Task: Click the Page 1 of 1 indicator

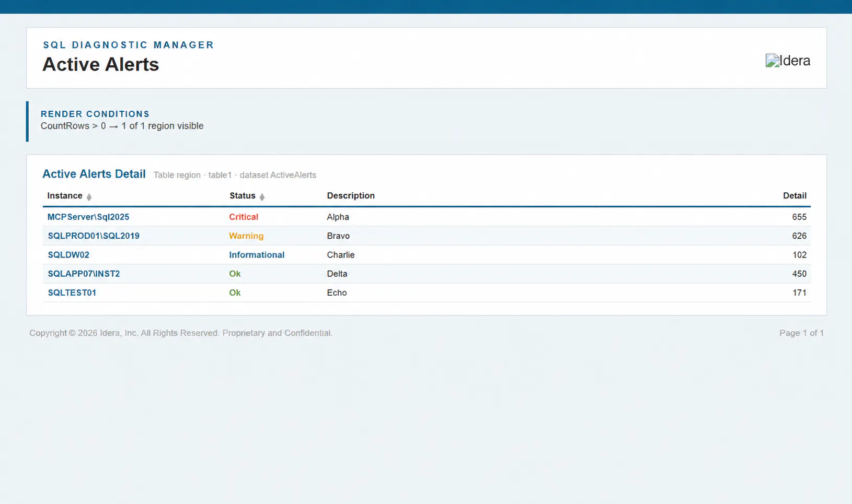Action: 801,333
